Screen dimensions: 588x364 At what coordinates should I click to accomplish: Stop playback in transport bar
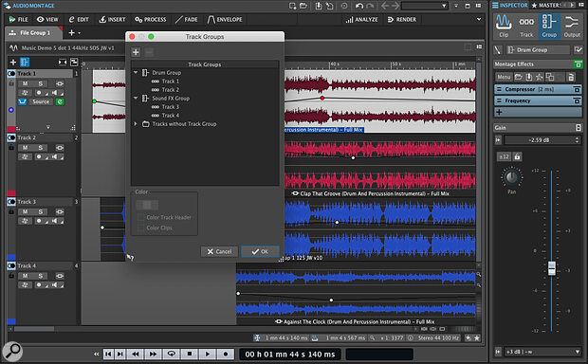pyautogui.click(x=190, y=354)
